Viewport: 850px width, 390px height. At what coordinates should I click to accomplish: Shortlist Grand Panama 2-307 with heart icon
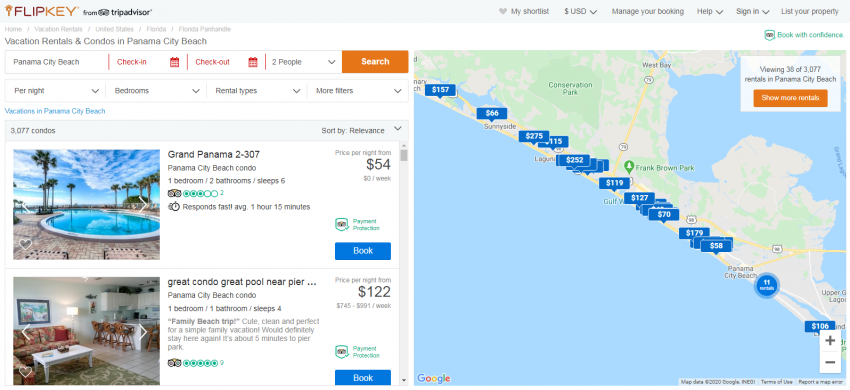(x=25, y=244)
